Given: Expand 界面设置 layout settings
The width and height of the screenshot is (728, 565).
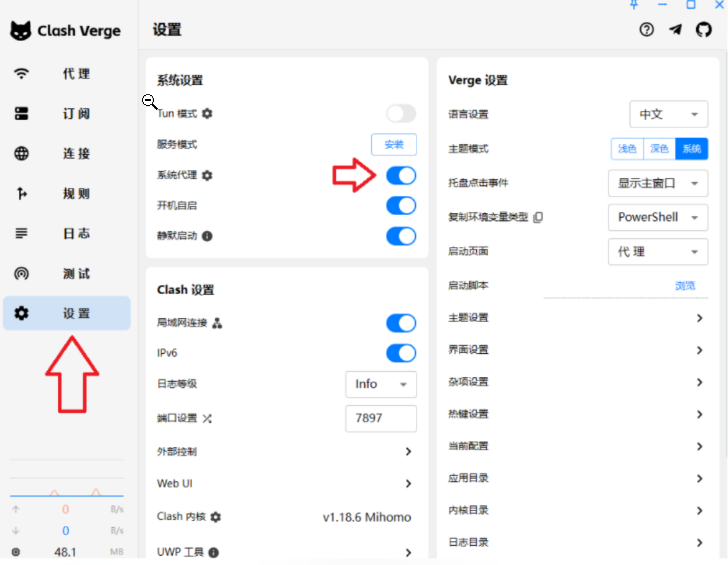Looking at the screenshot, I should [578, 350].
